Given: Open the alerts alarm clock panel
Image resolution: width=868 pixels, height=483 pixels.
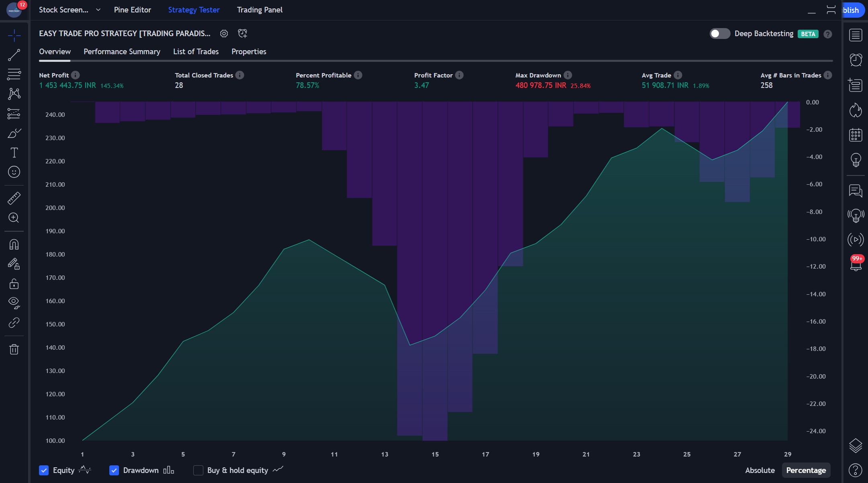Looking at the screenshot, I should click(x=856, y=60).
